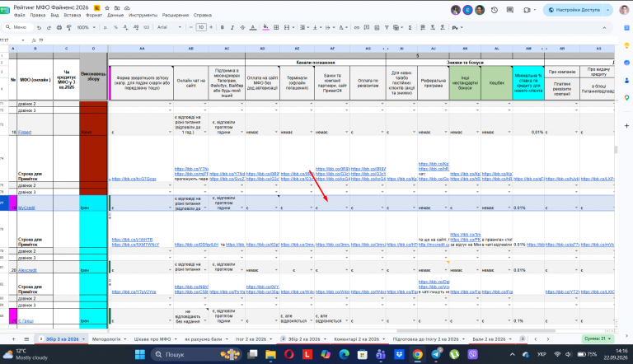Toggle italic formatting
633x364 pixels.
(x=232, y=27)
